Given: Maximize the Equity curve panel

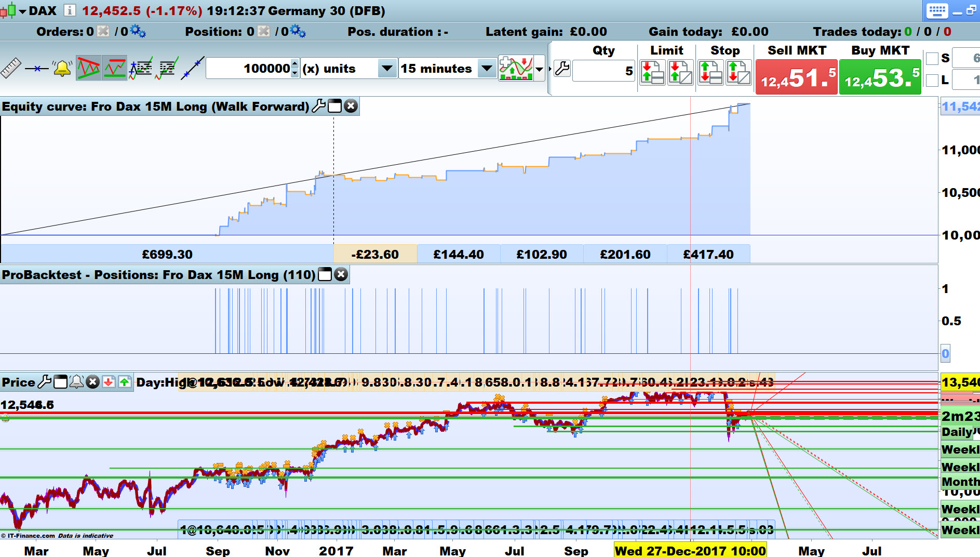Looking at the screenshot, I should point(335,106).
